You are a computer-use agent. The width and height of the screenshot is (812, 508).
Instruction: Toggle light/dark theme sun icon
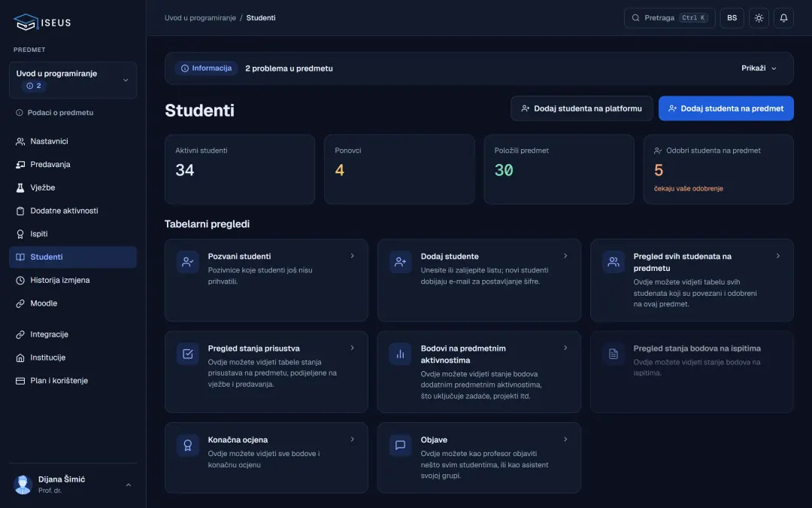(x=759, y=18)
